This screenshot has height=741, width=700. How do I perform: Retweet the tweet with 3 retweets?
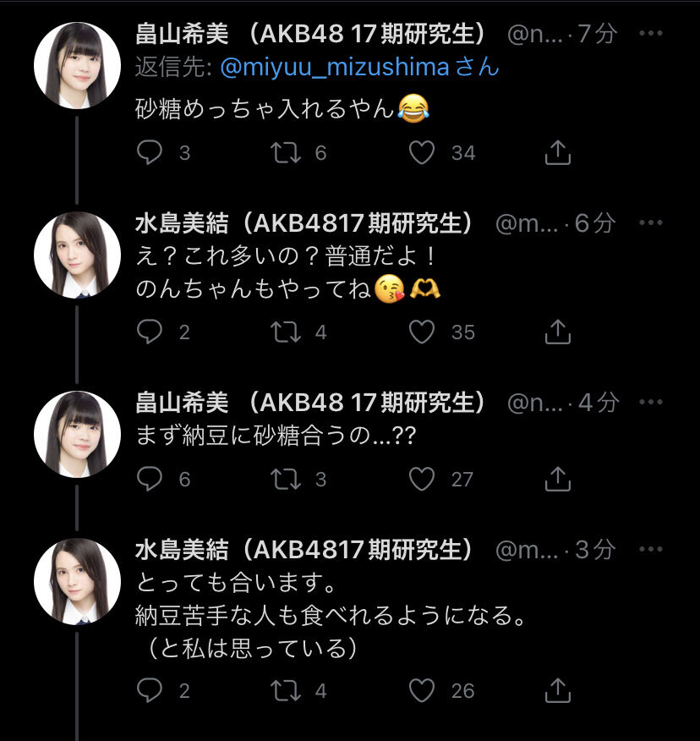[285, 479]
